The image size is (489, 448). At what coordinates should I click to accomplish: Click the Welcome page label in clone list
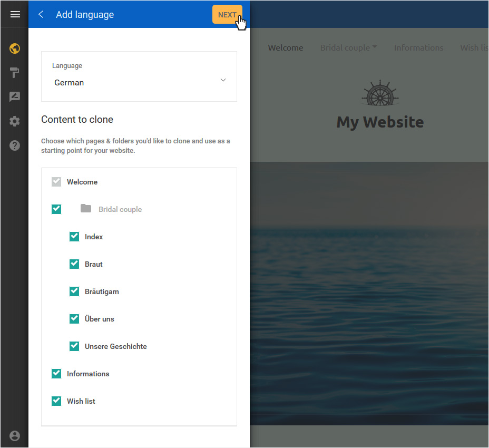82,182
